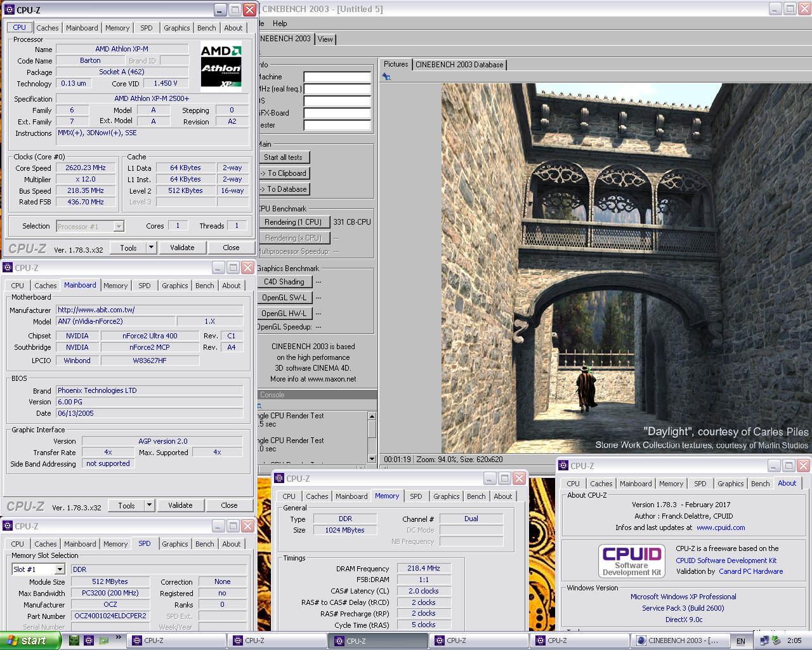Click the CPU-Z Memory window title bar icon
Image resolution: width=812 pixels, height=650 pixels.
point(279,479)
